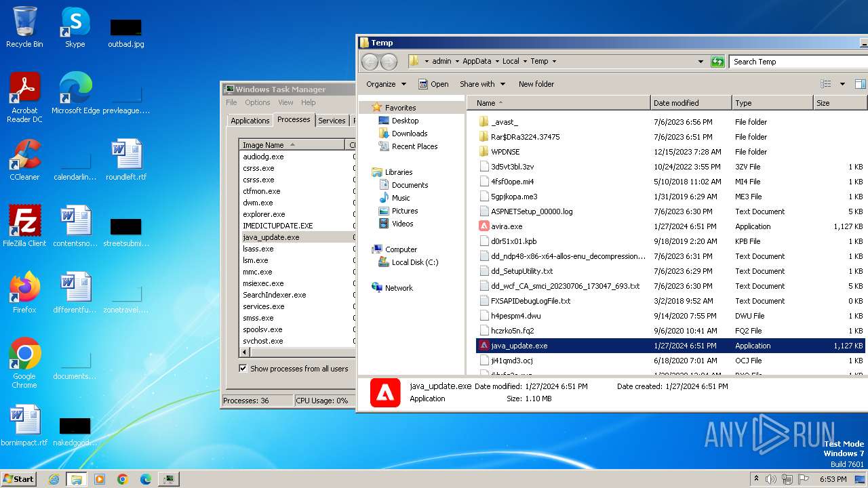Click the Explorer Back navigation button

370,62
